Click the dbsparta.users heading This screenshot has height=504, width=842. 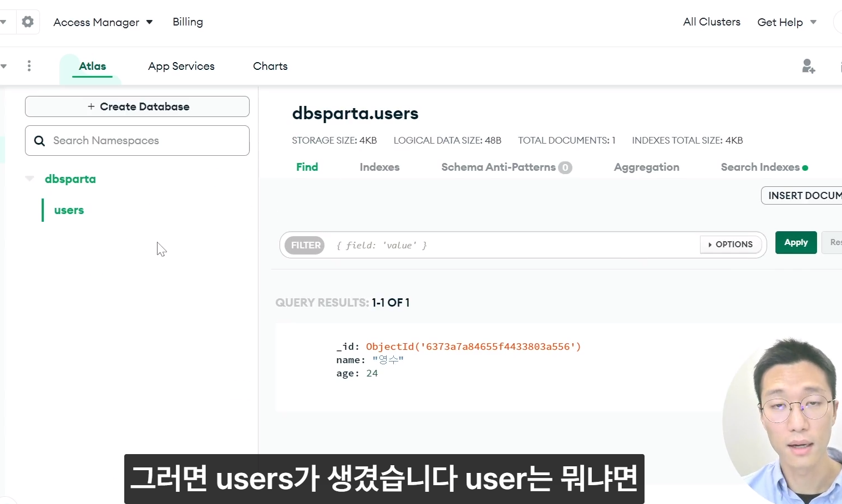[355, 113]
